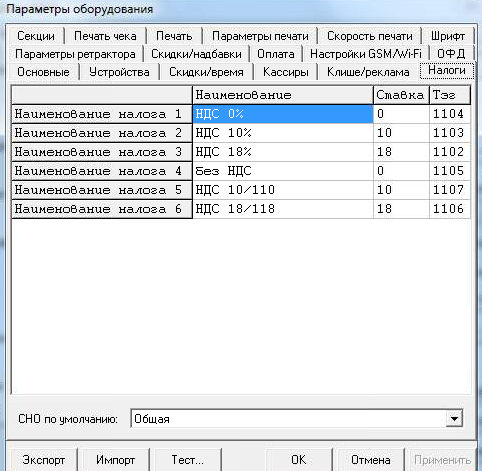
Task: Click the Тэг column header
Action: (450, 95)
